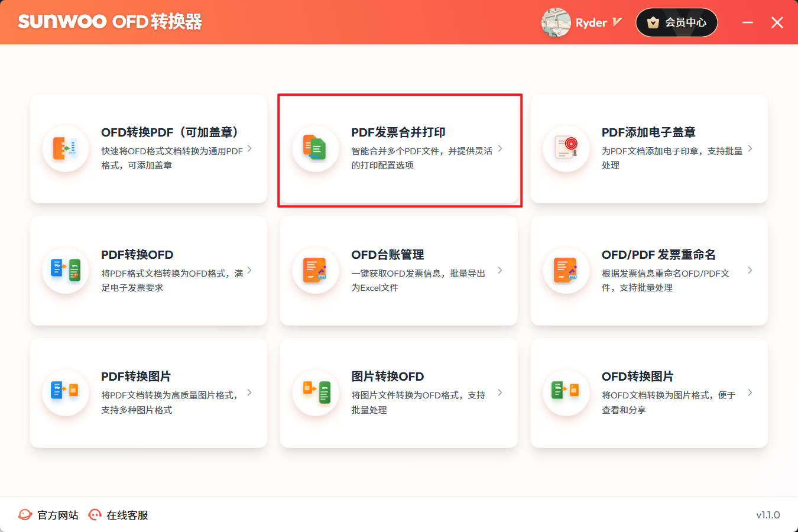The width and height of the screenshot is (798, 532).
Task: Click the OFD/PDF 发票重命名 card icon
Action: coord(566,270)
